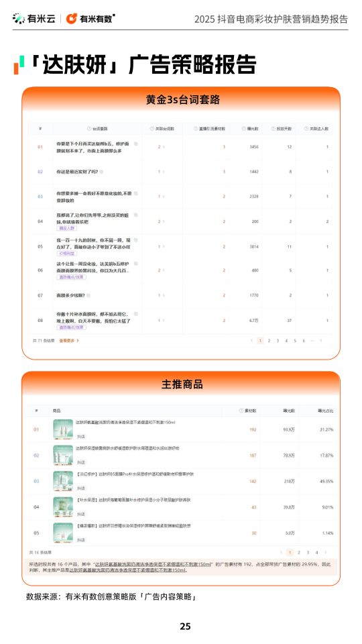Screen dimensions: 362x644
Task: Open thumbnail of product 01 氨基酸洗面奶
Action: coord(63,429)
